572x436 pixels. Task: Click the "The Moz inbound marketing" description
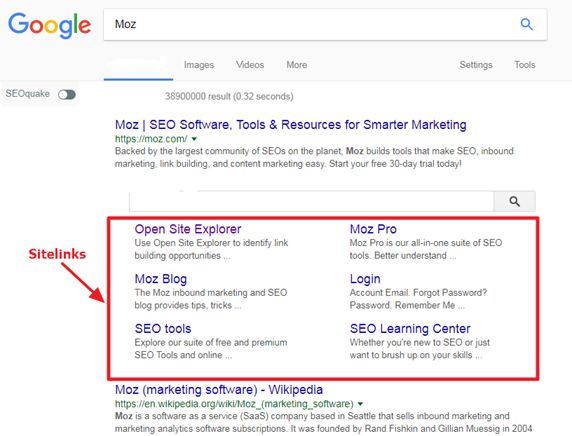[x=211, y=299]
